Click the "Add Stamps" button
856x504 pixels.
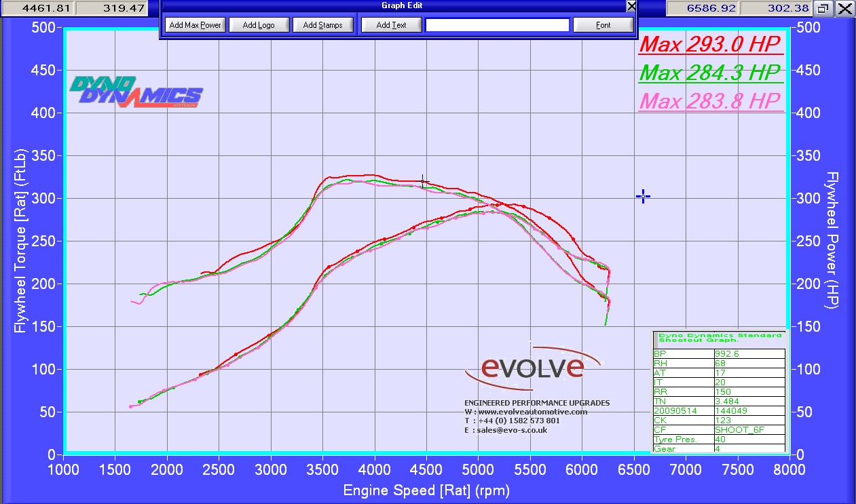[x=322, y=24]
